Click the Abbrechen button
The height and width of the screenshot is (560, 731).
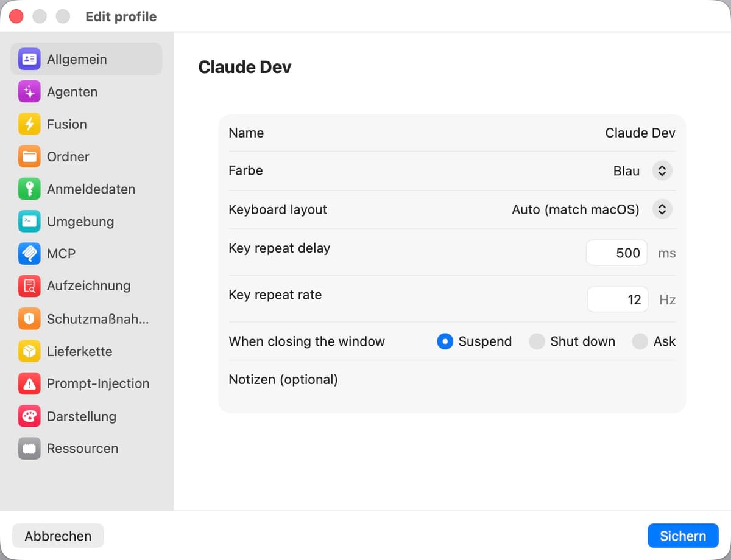click(58, 536)
